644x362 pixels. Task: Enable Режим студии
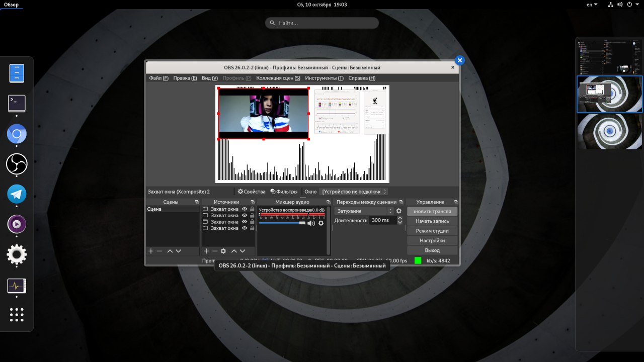tap(432, 231)
